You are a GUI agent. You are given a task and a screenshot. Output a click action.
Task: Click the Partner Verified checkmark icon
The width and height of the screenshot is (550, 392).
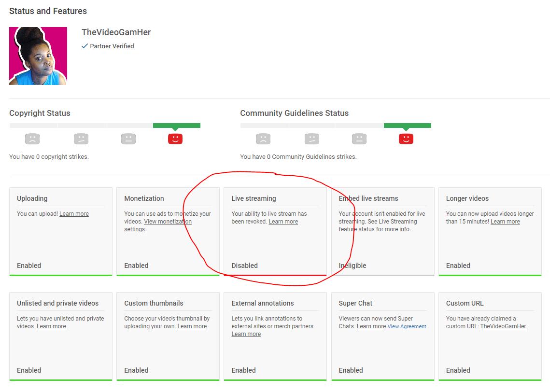[x=85, y=46]
